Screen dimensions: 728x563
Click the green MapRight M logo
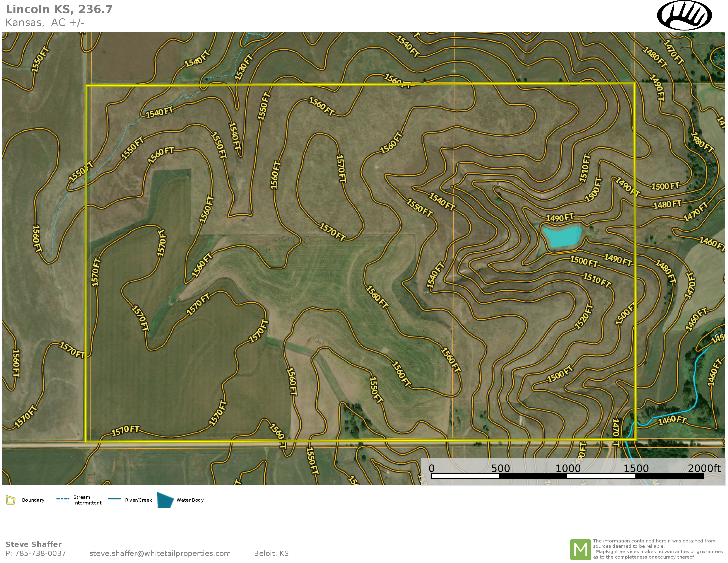[x=580, y=549]
